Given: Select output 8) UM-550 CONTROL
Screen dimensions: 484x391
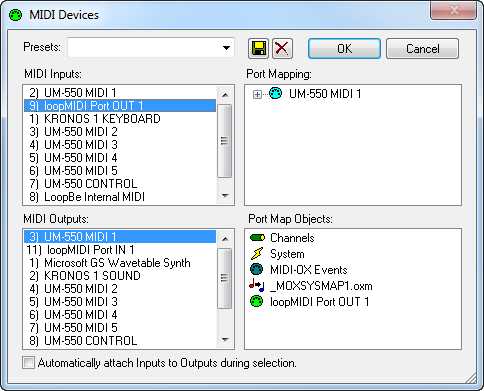Looking at the screenshot, I should (120, 341).
